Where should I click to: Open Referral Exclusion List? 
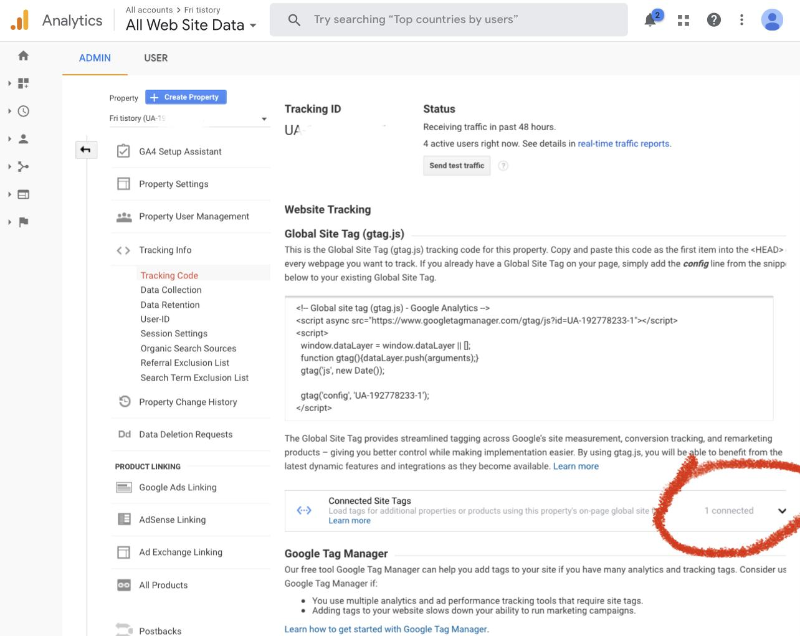pyautogui.click(x=185, y=363)
